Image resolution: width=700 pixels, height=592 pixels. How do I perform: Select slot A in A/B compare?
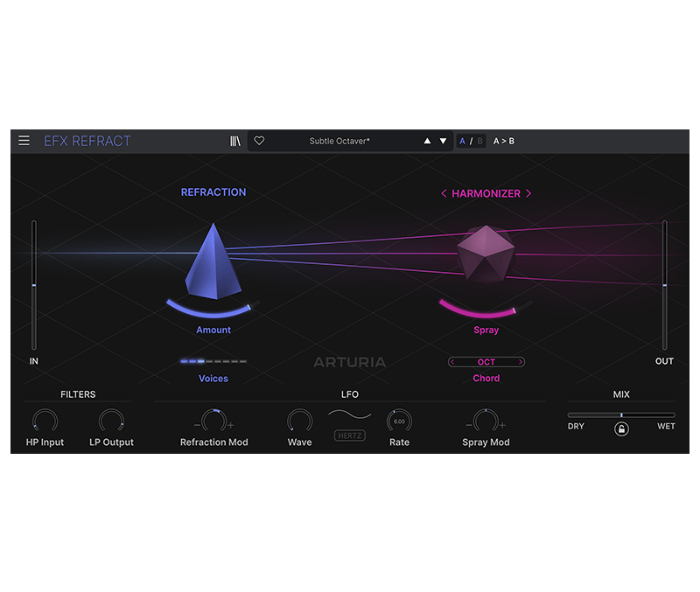click(x=462, y=141)
